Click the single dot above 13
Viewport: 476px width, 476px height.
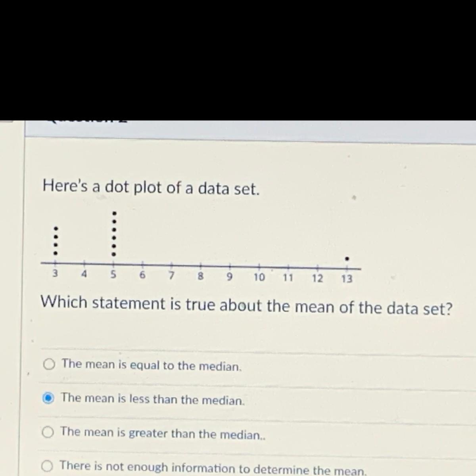[347, 259]
